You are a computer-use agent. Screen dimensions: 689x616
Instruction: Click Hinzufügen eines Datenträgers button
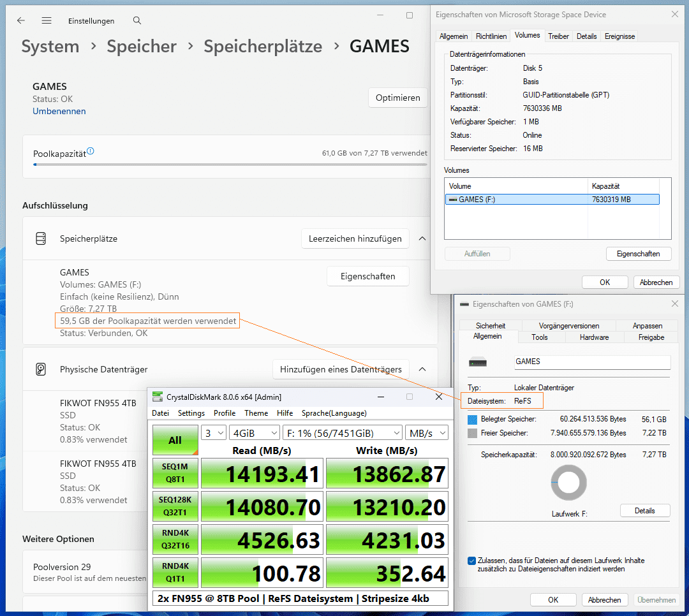pos(341,369)
